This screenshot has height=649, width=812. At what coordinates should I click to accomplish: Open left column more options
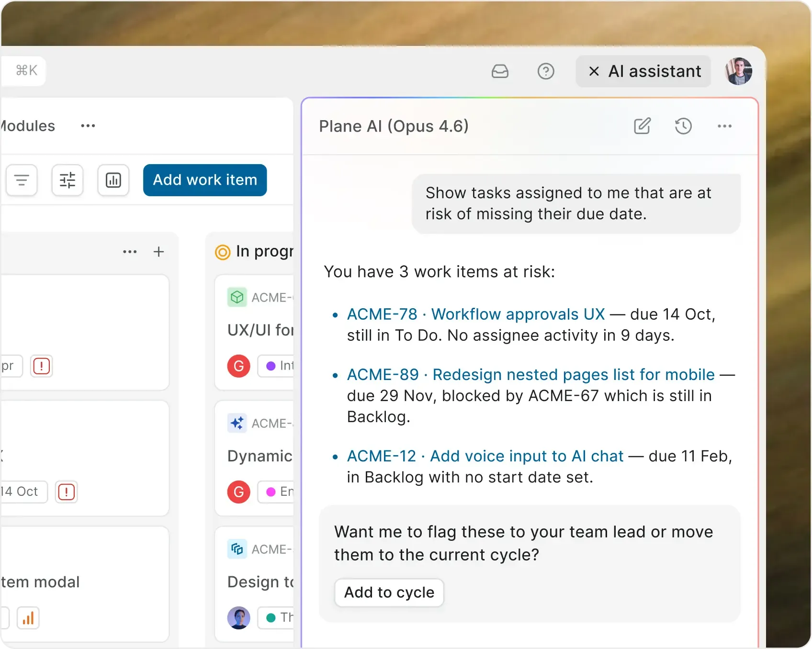coord(130,252)
